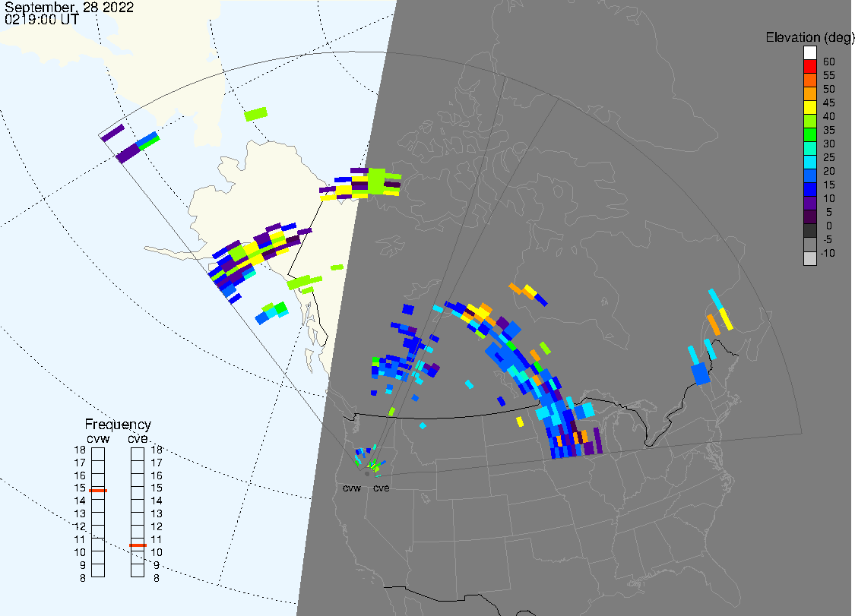Click the yellow elevation legend swatch
This screenshot has width=855, height=616.
(x=809, y=107)
